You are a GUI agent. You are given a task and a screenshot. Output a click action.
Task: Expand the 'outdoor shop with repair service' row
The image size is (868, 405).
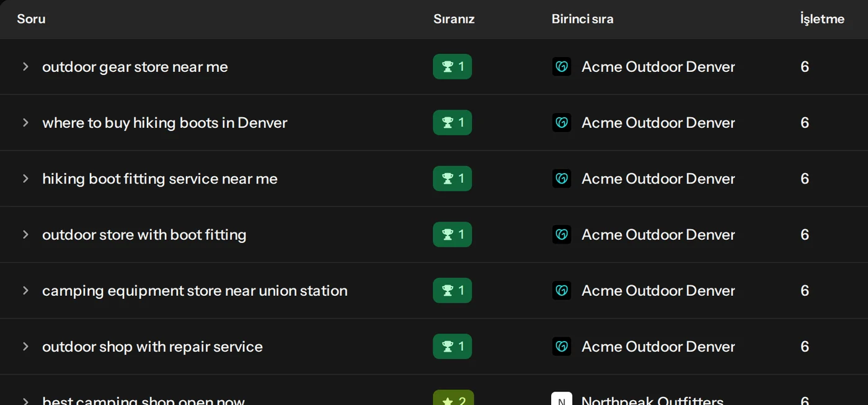tap(25, 345)
